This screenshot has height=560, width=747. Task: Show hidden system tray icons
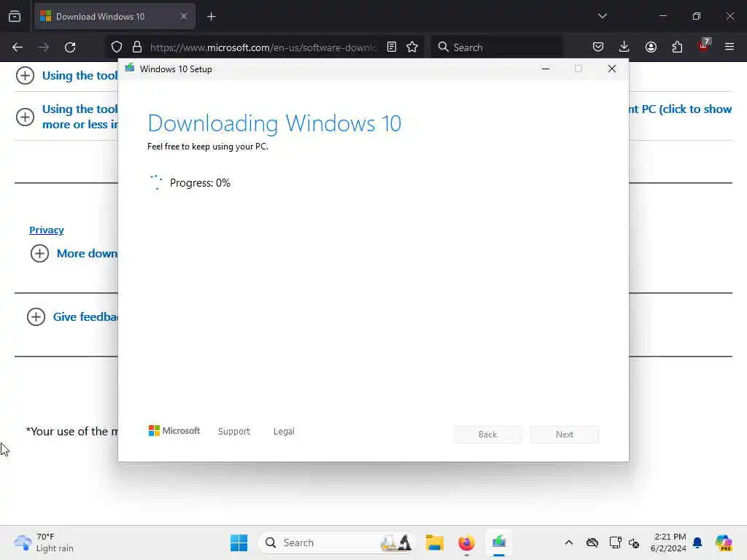click(569, 542)
